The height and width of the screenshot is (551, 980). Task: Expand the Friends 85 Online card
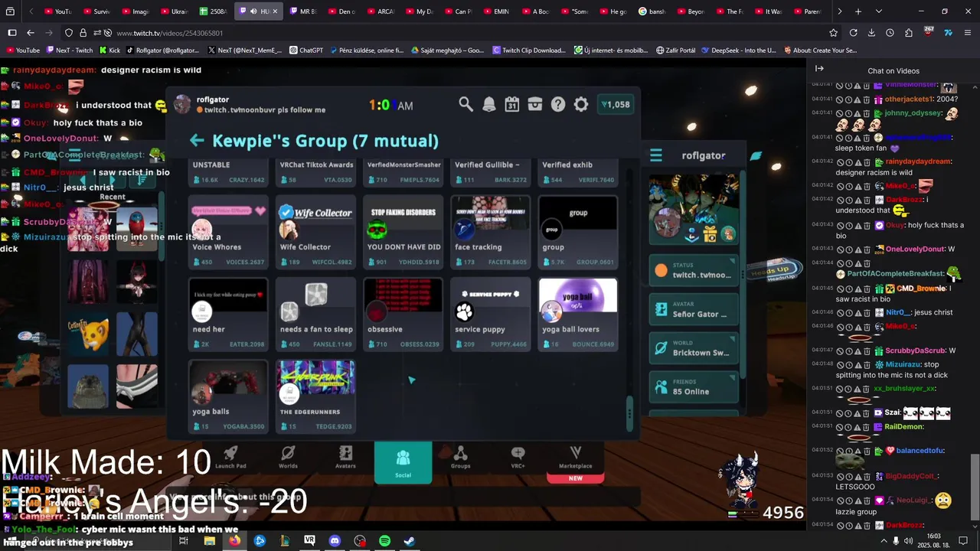point(694,387)
